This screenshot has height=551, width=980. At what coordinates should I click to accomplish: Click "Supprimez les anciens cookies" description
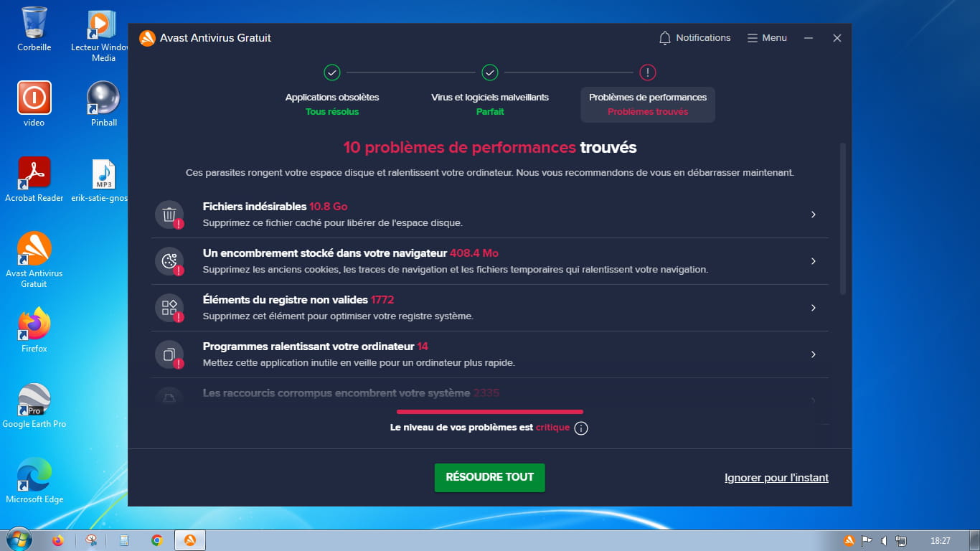(456, 270)
